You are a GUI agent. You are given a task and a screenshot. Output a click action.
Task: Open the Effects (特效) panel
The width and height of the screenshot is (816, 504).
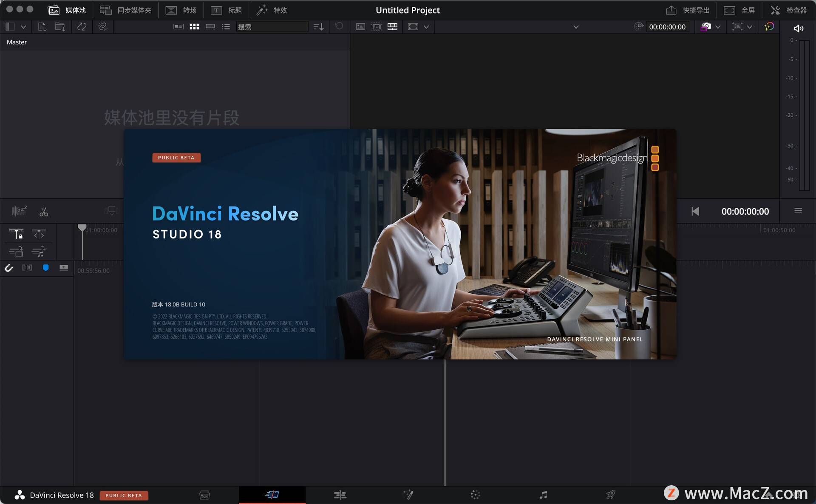[272, 10]
